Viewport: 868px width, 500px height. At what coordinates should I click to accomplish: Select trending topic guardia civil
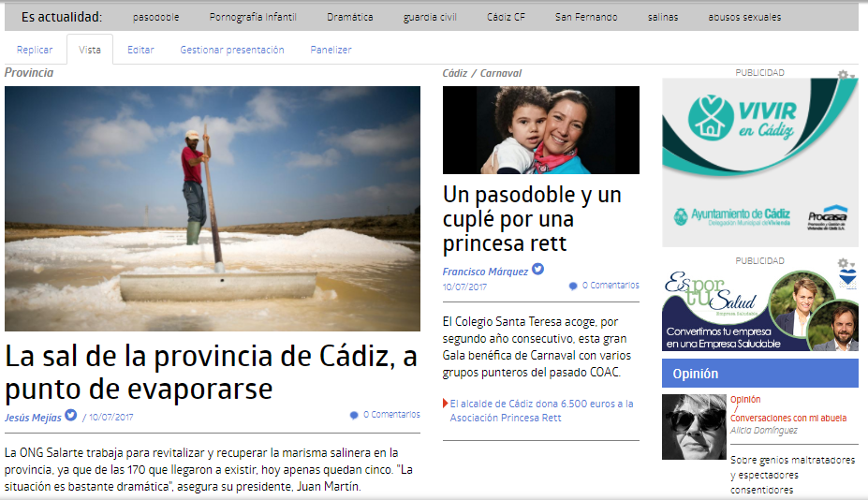tap(430, 17)
